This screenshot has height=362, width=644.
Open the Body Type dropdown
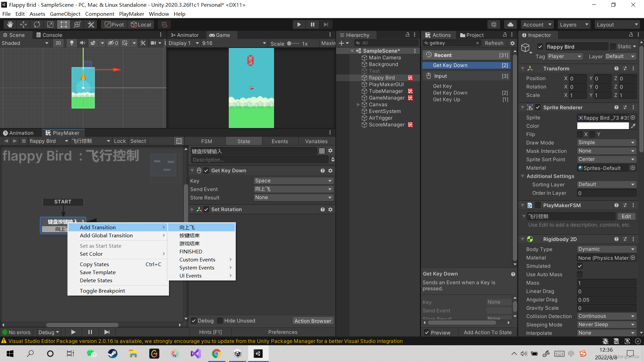click(x=606, y=249)
